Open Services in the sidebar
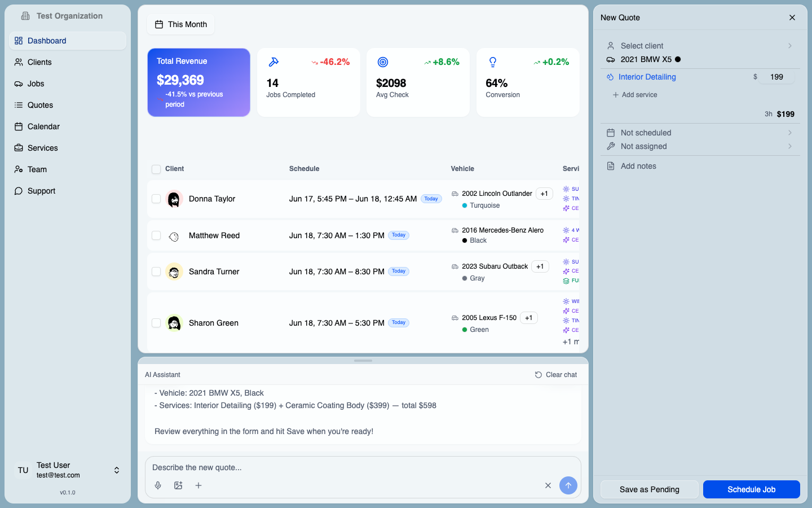The image size is (812, 508). [68, 148]
